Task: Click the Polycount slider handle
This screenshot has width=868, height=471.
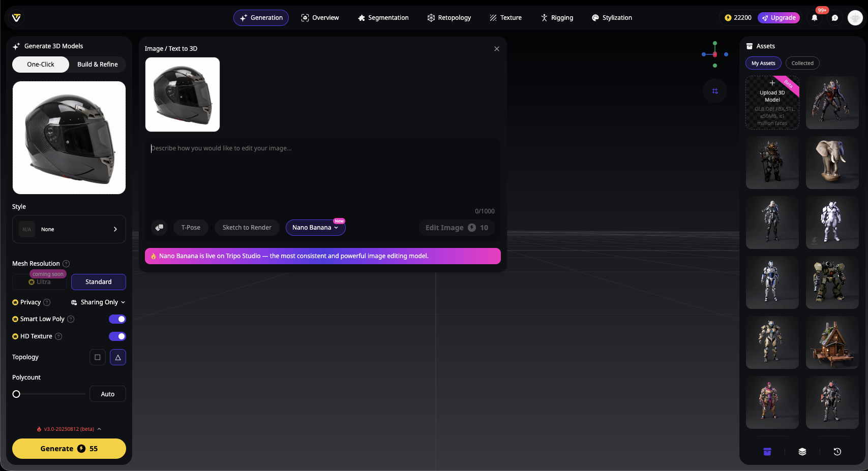Action: tap(16, 394)
